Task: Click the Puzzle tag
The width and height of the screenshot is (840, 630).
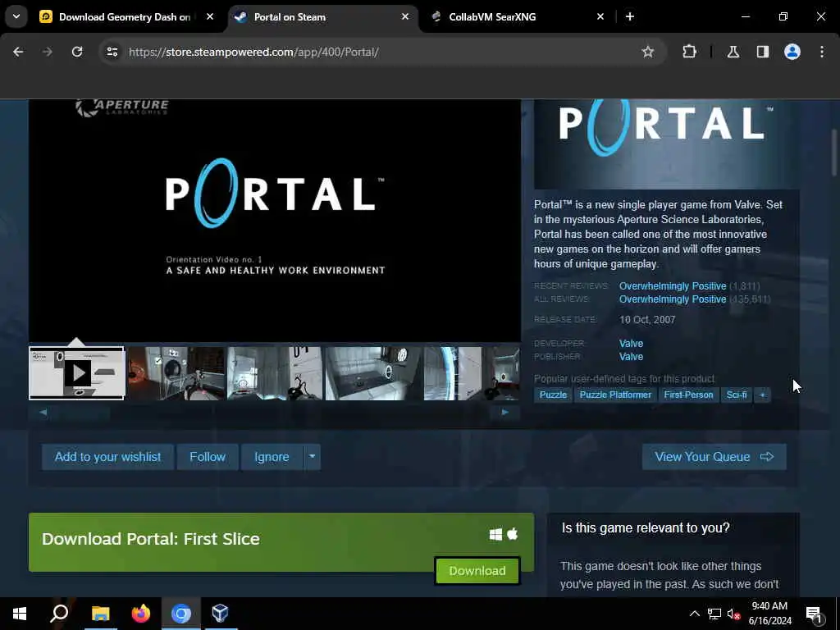Action: [x=553, y=395]
